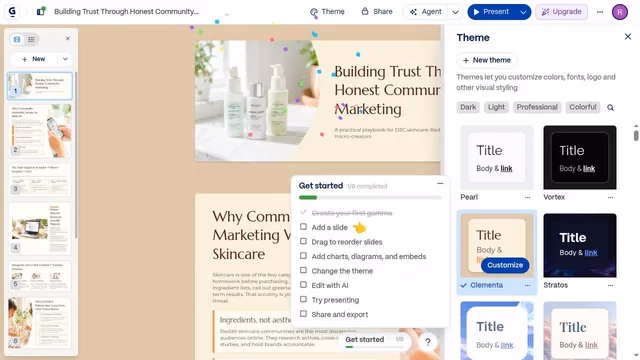Screen dimensions: 640x360
Task: Select the Pearl theme swatch
Action: coord(497,157)
